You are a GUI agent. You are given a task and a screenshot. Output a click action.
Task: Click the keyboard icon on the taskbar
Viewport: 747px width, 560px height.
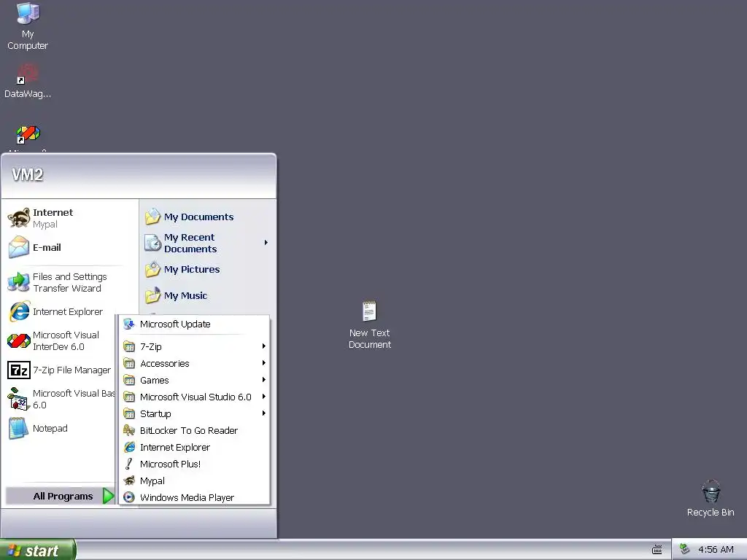pos(657,550)
